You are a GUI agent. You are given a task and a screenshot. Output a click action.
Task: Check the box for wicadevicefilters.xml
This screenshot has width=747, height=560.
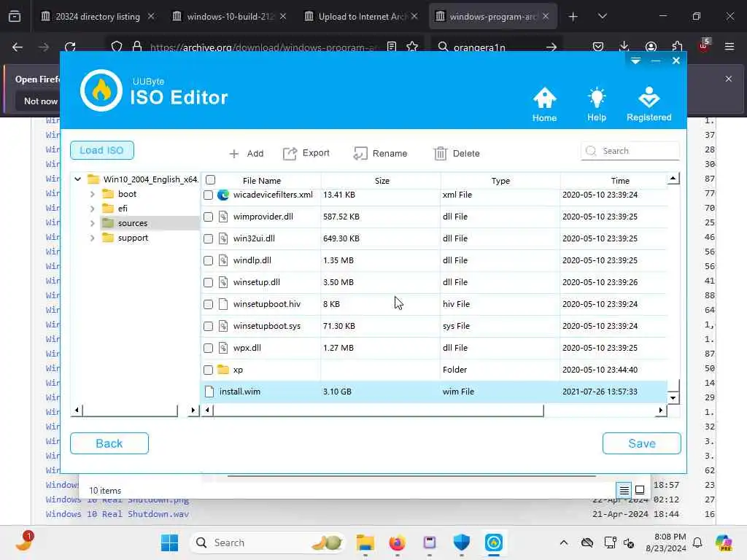(208, 195)
